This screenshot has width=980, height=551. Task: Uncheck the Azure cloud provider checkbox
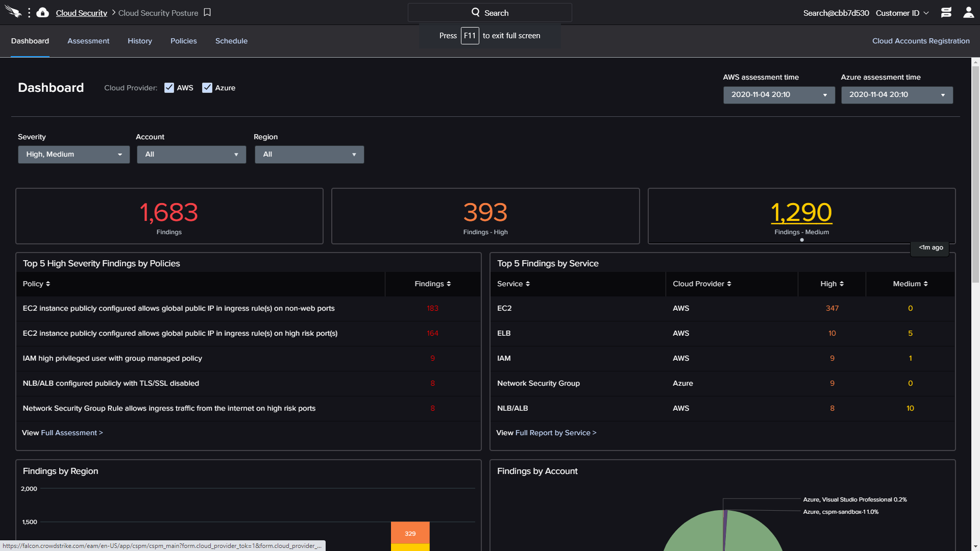(x=207, y=88)
